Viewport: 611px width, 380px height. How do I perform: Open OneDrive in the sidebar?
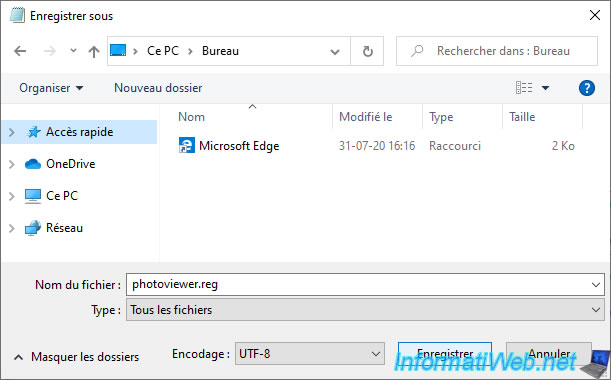point(71,164)
